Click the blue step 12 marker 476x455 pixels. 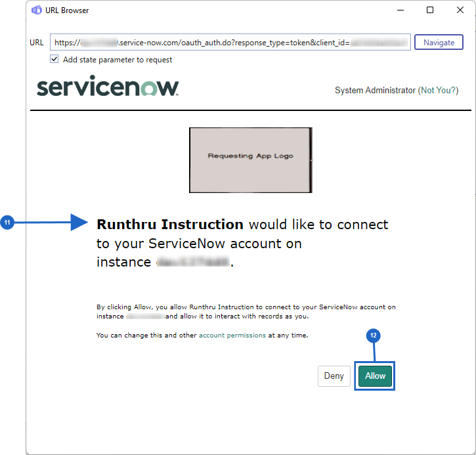tap(374, 336)
